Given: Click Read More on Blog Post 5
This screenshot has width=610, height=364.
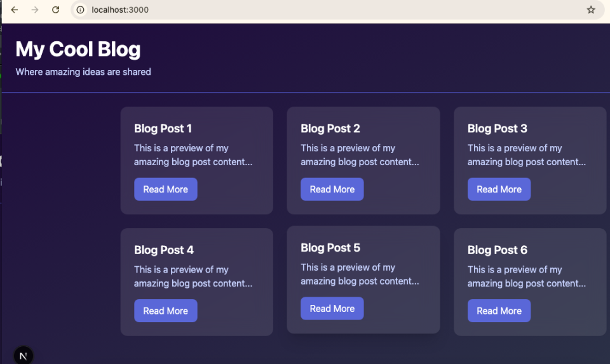Looking at the screenshot, I should click(x=332, y=309).
